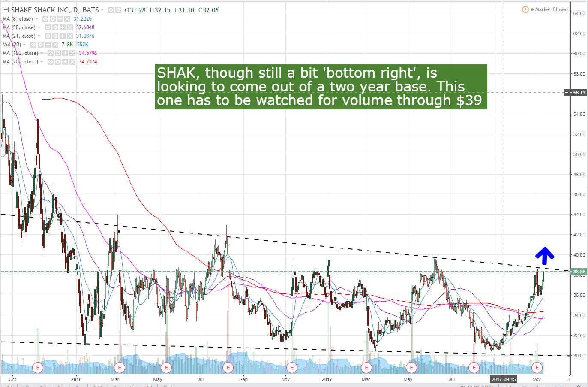The width and height of the screenshot is (588, 387).
Task: Click the volume average value 552K
Action: [x=83, y=45]
